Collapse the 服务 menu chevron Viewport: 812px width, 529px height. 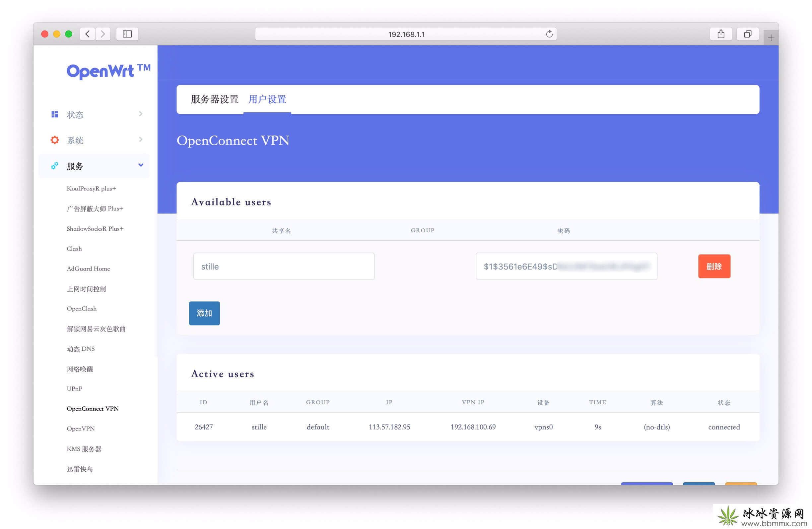click(141, 165)
